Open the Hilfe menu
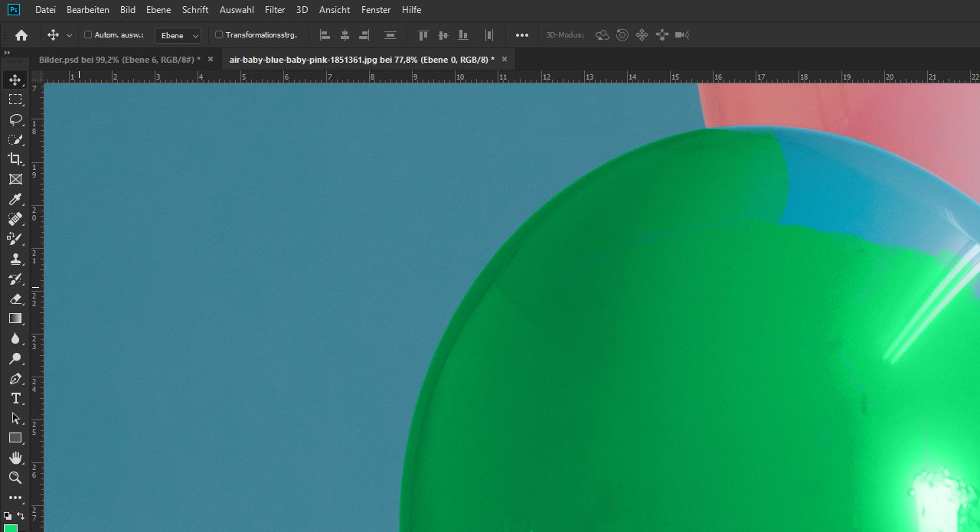Image resolution: width=980 pixels, height=532 pixels. 411,10
